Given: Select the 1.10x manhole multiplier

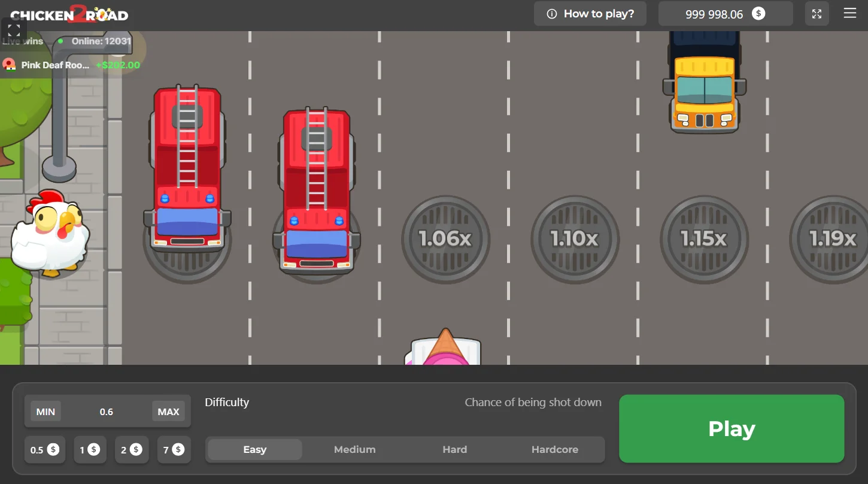Looking at the screenshot, I should pyautogui.click(x=575, y=239).
